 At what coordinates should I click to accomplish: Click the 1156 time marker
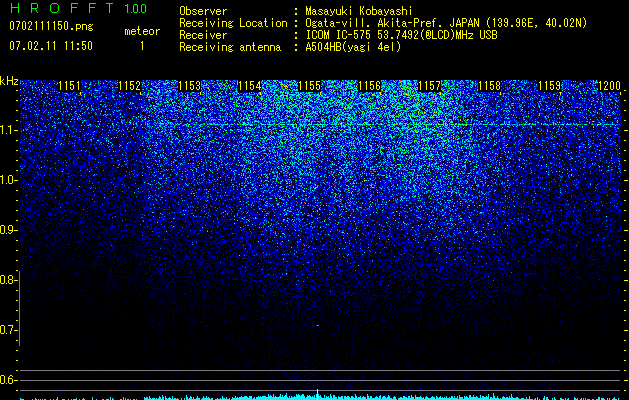[x=369, y=86]
